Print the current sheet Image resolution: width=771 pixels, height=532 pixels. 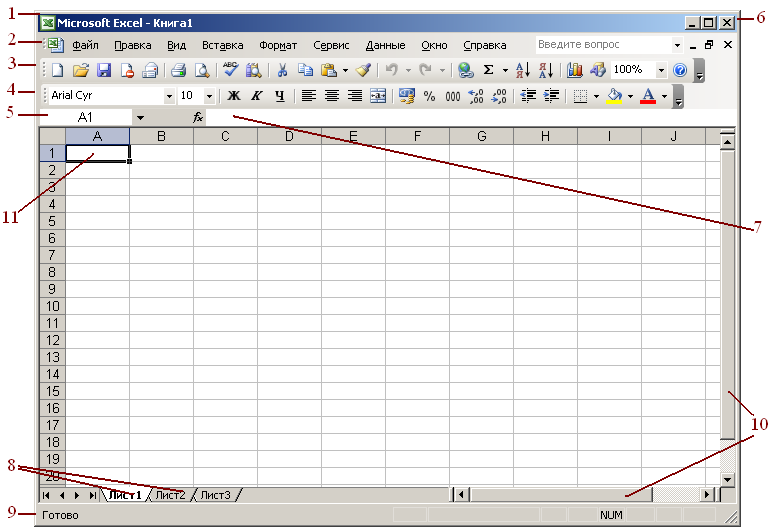tap(178, 70)
